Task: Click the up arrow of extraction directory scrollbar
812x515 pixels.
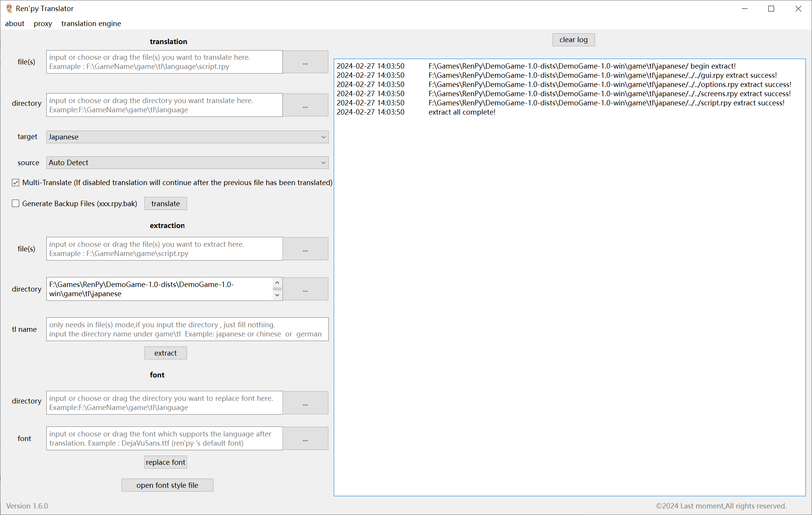Action: (x=277, y=282)
